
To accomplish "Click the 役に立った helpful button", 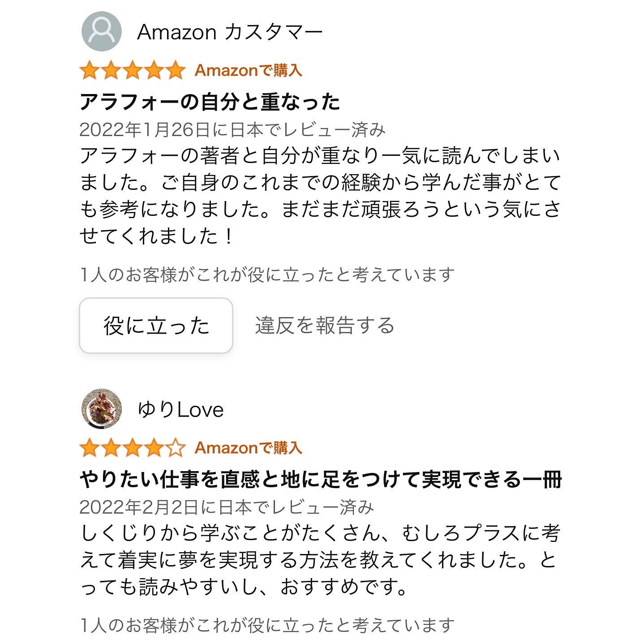I will (156, 326).
